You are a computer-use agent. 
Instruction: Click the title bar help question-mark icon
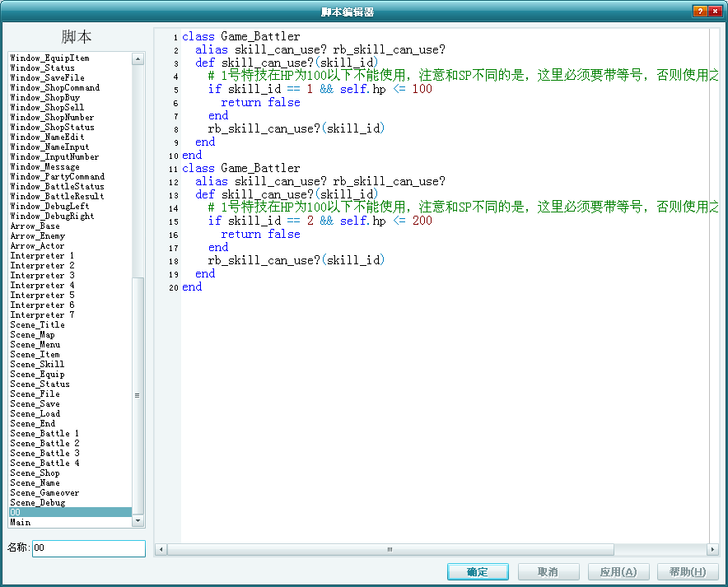[699, 12]
